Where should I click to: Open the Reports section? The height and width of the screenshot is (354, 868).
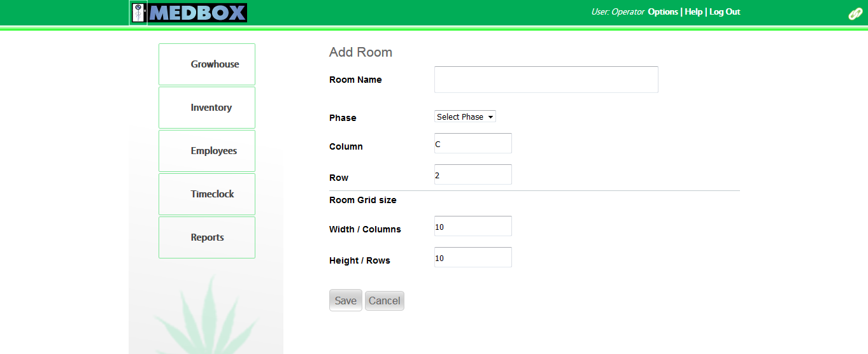[207, 237]
